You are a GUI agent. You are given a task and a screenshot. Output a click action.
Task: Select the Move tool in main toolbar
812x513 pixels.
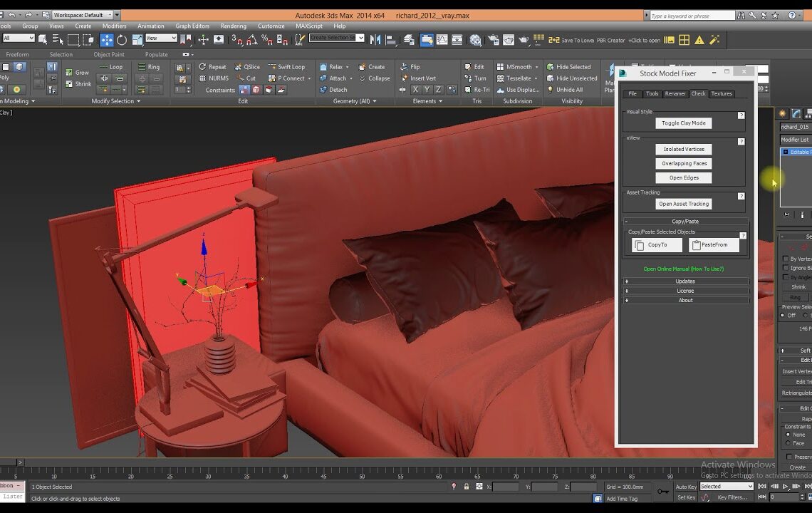tap(106, 40)
